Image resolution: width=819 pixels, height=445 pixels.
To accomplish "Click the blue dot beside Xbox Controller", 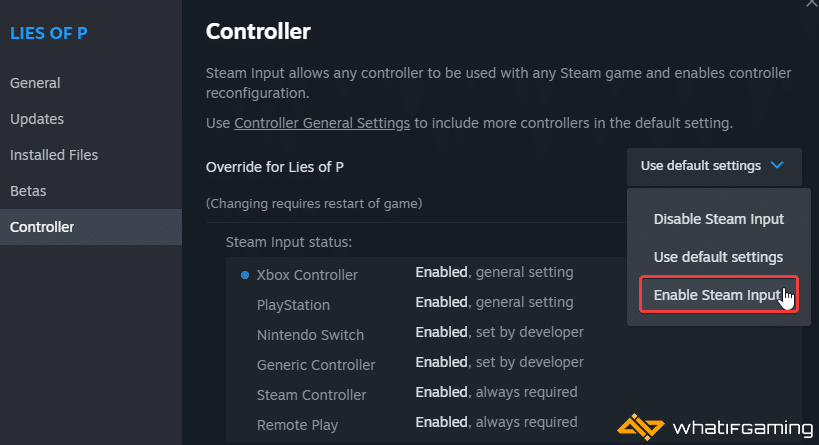I will tap(244, 275).
